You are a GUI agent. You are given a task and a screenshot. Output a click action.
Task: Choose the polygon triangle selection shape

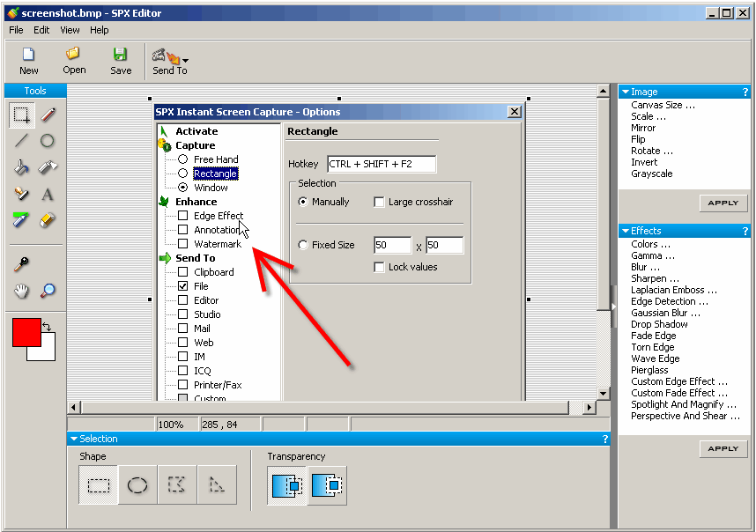click(217, 484)
